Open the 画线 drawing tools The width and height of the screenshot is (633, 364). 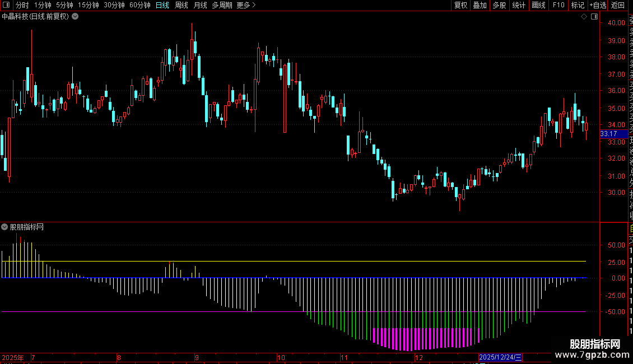[x=538, y=5]
